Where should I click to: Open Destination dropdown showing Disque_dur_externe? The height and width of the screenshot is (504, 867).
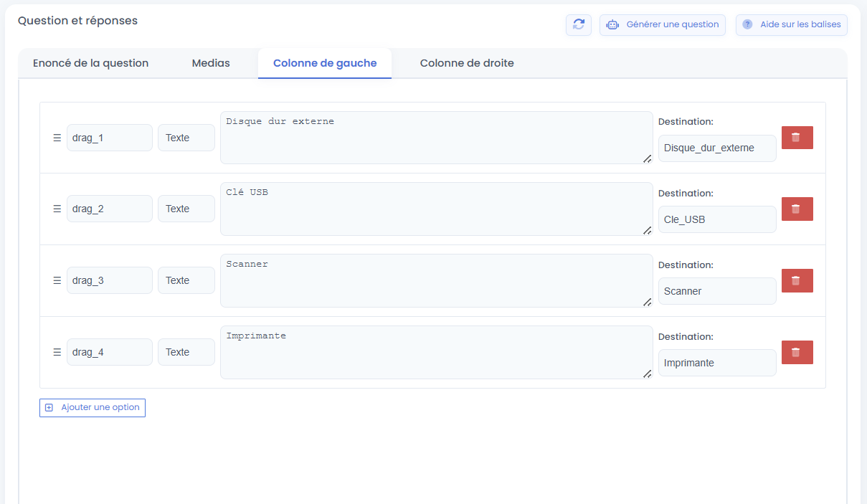(717, 148)
